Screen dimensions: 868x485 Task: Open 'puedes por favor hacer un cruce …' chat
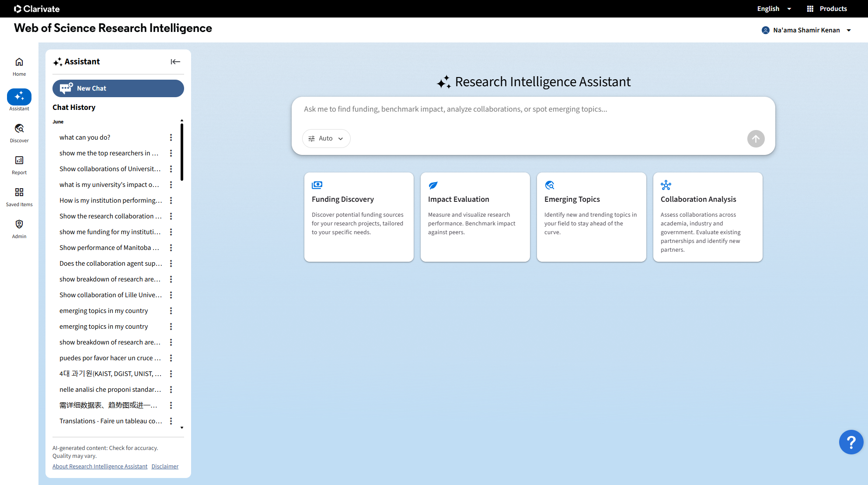click(110, 358)
